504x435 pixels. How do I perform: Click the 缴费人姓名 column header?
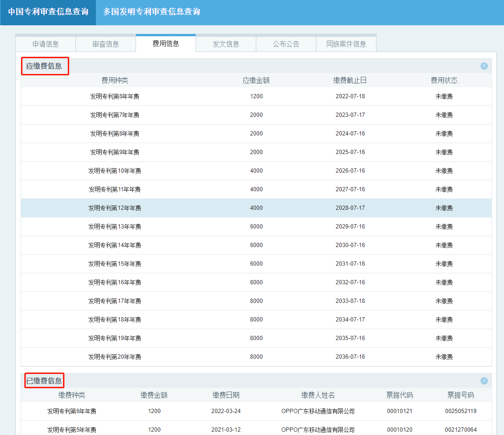[318, 395]
